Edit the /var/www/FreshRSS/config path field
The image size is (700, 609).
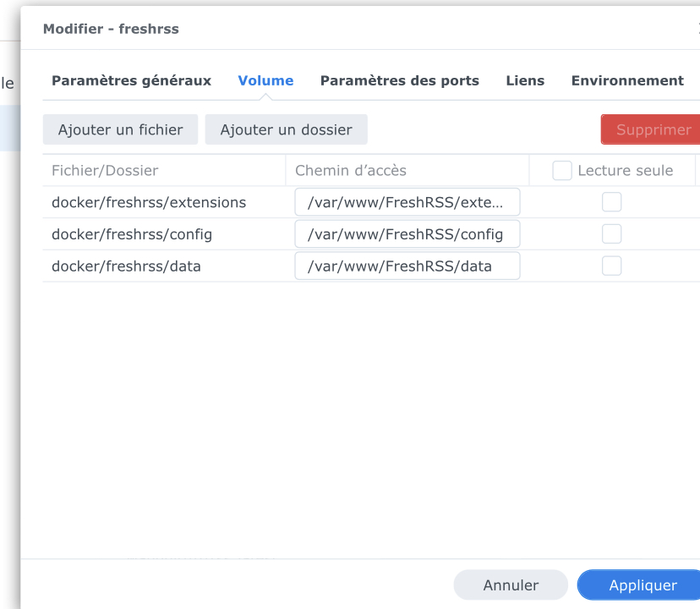tap(407, 234)
